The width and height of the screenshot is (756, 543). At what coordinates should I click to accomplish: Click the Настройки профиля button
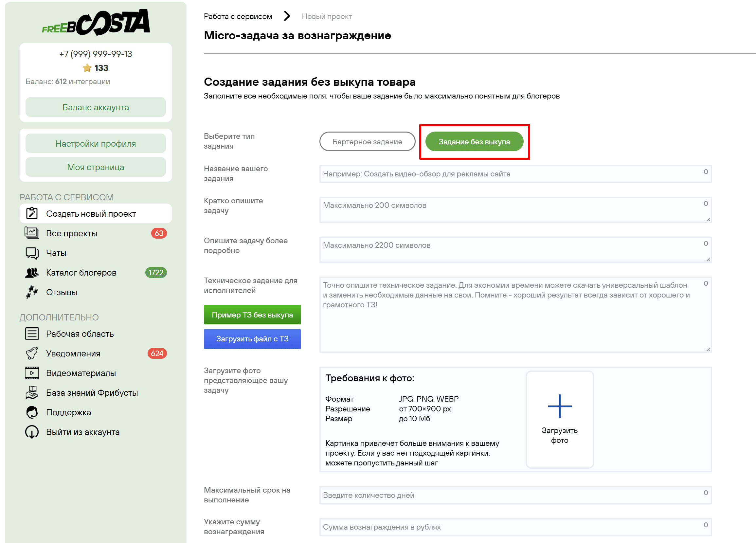(96, 143)
